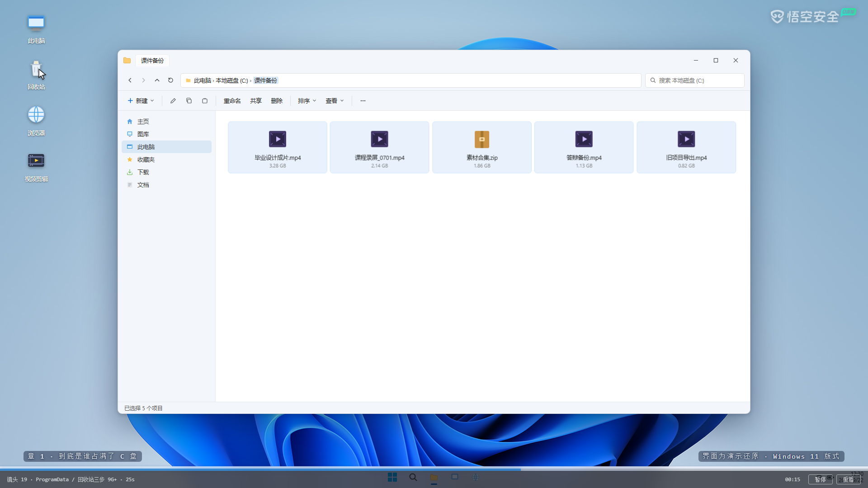Focus the 搜索 本地磁盘 (C:) search box
Screen dimensions: 868x488
[694, 80]
